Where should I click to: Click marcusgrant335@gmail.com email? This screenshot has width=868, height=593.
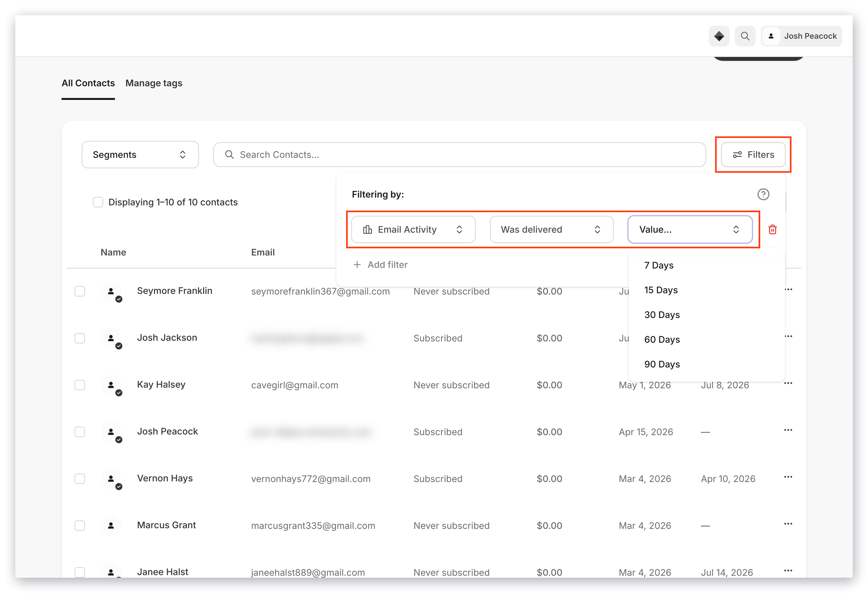[313, 525]
